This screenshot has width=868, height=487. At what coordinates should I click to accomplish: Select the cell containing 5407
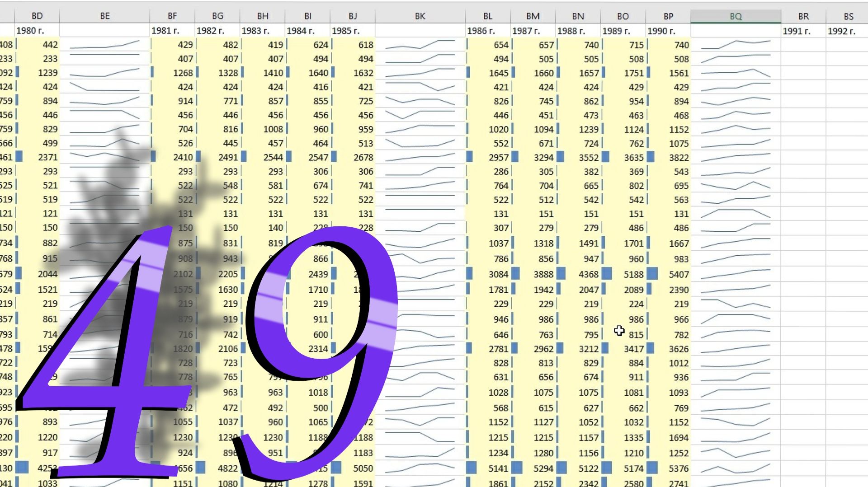pyautogui.click(x=668, y=274)
